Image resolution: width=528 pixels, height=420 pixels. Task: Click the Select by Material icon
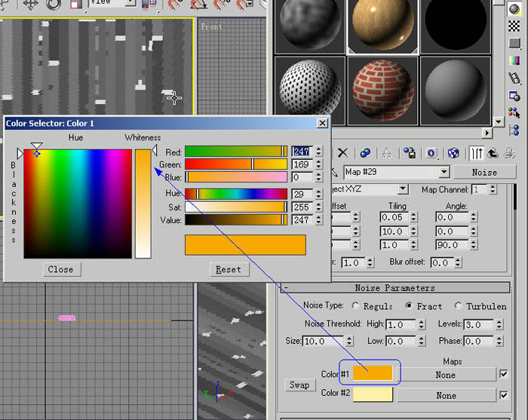point(514,113)
